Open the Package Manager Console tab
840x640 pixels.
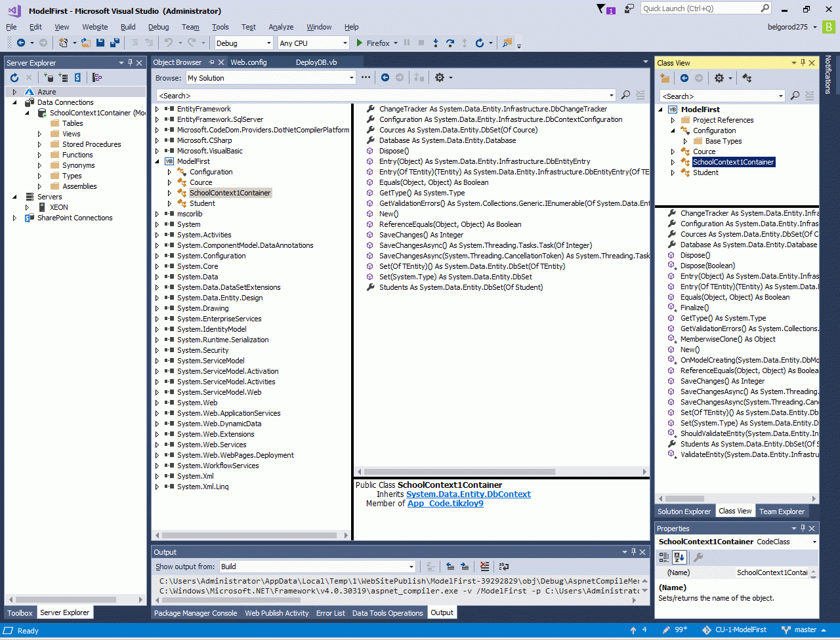click(x=196, y=613)
